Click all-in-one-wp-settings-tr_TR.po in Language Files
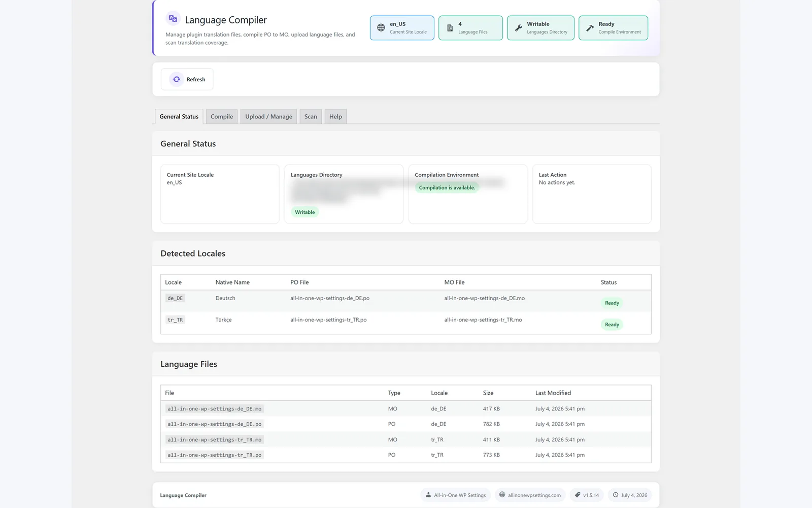 (215, 455)
